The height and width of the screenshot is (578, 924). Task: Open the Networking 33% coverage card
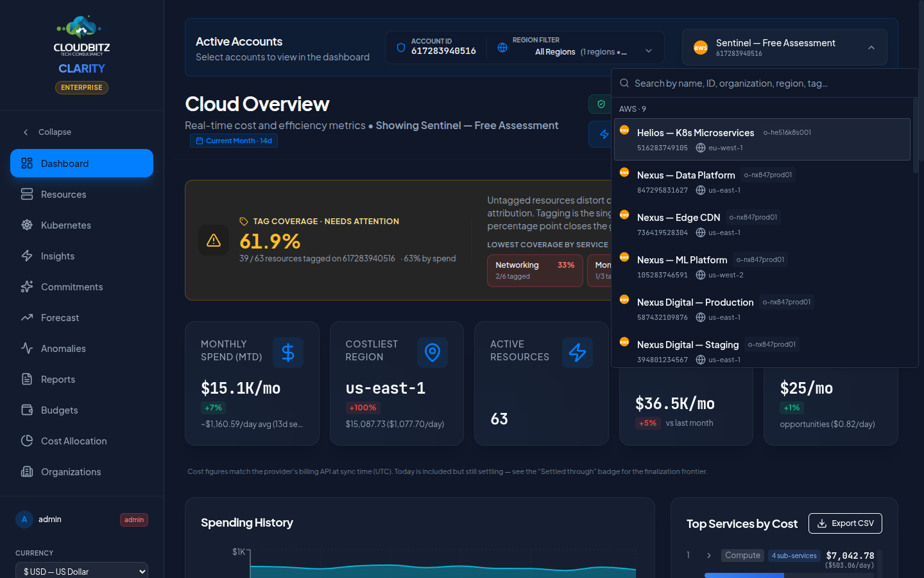point(535,270)
